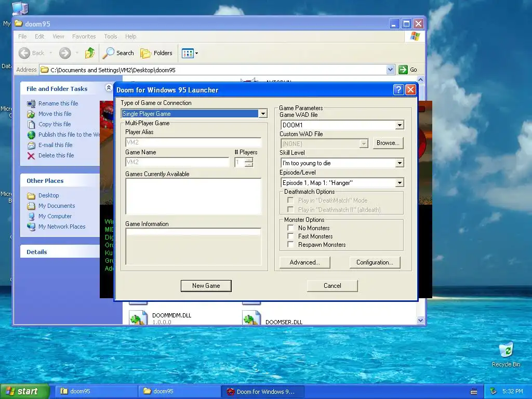Click the Explorer address bar path
The height and width of the screenshot is (399, 532).
113,70
